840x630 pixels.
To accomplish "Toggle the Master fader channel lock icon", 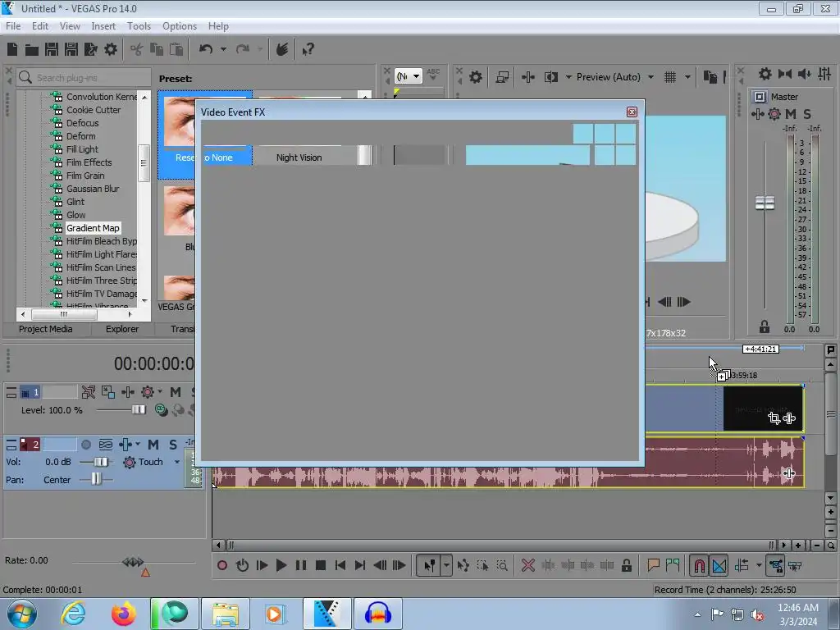I will pyautogui.click(x=765, y=326).
